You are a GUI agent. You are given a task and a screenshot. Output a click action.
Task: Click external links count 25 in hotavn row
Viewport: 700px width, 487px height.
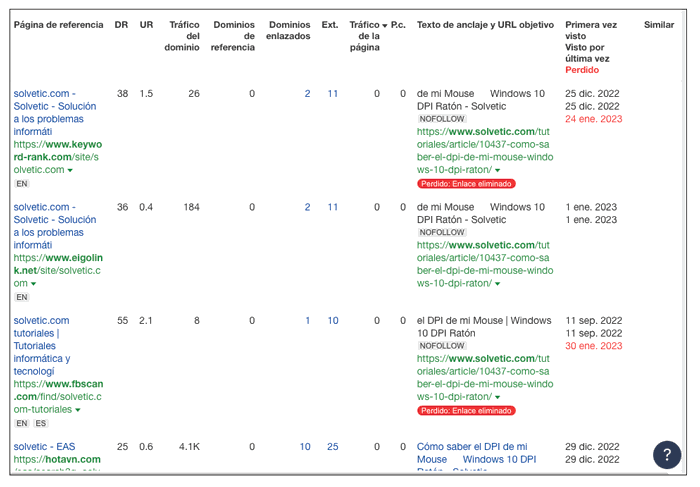click(332, 447)
